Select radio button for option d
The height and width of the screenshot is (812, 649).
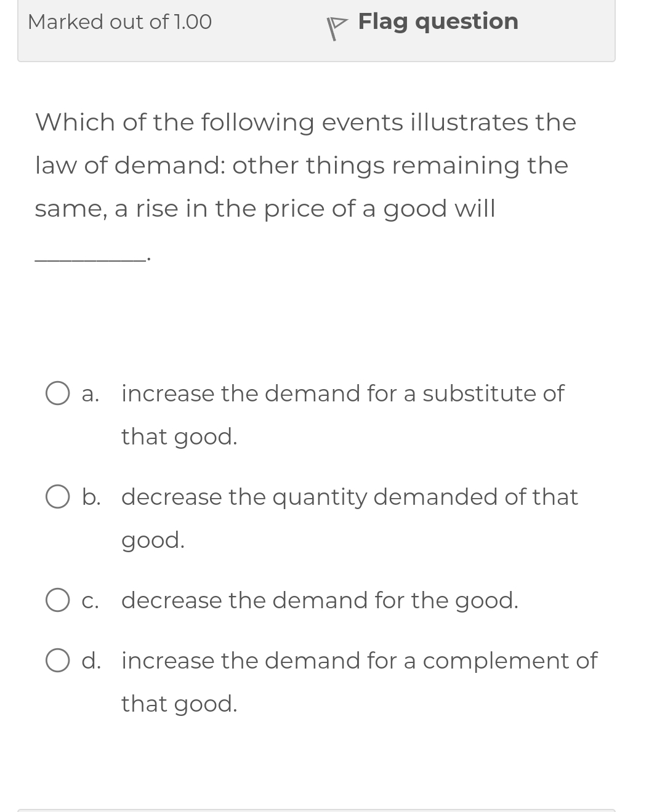58,659
